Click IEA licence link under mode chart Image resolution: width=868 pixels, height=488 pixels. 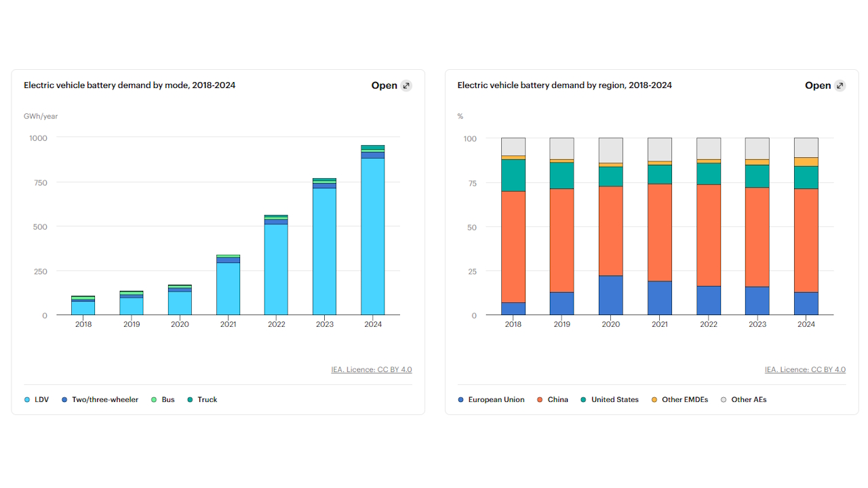pyautogui.click(x=371, y=369)
